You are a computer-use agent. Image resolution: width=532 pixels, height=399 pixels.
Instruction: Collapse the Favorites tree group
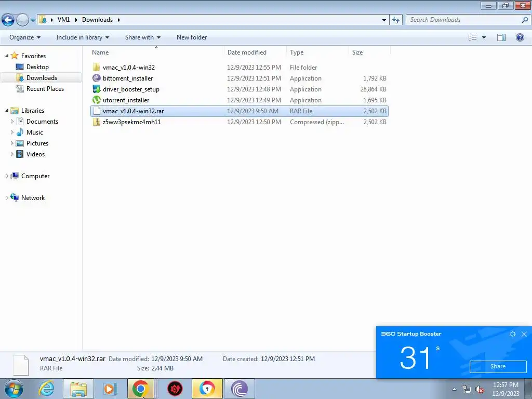coord(7,56)
